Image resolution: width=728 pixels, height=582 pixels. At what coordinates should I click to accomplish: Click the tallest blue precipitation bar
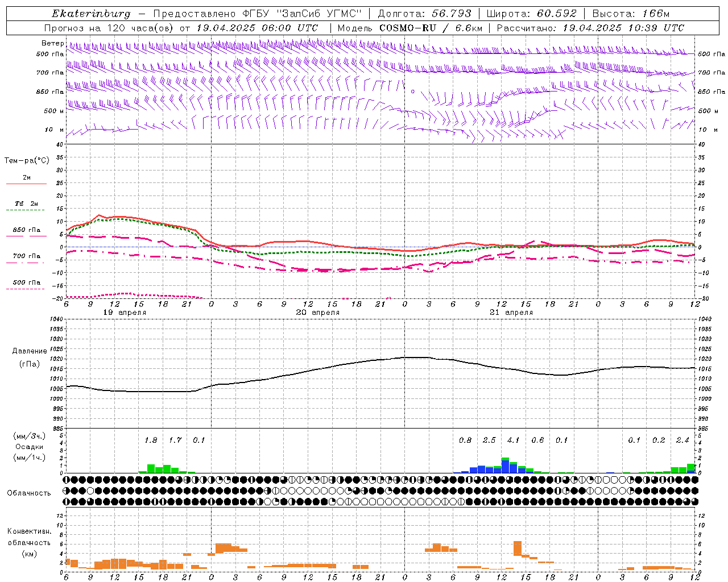click(505, 466)
